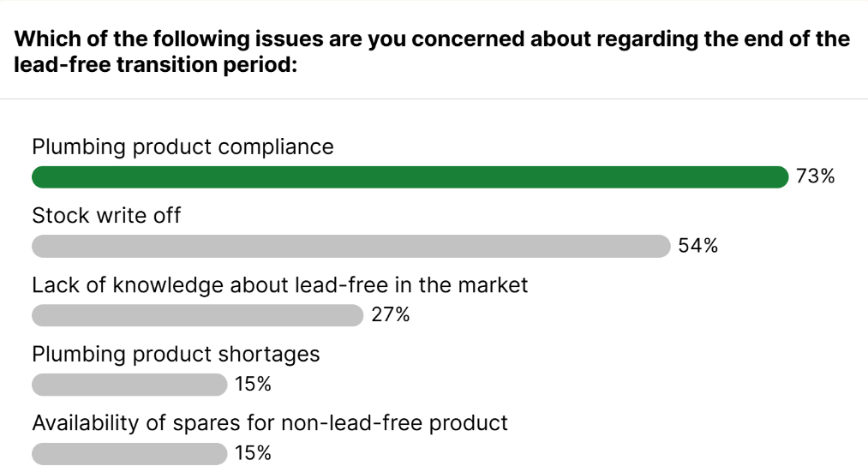Click the 27% percentage value

coord(391,315)
